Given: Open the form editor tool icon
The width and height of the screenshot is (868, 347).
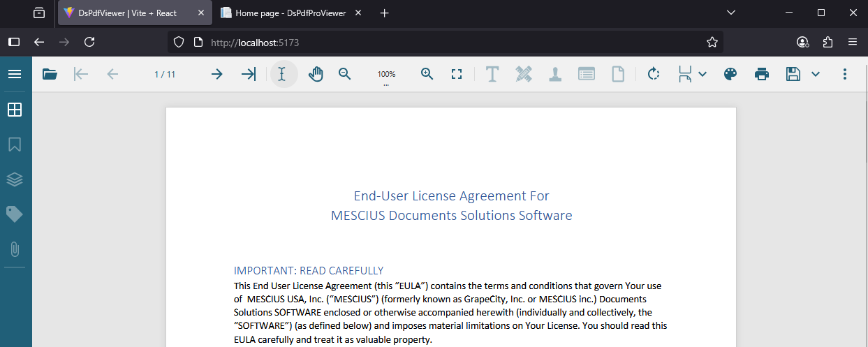Looking at the screenshot, I should coord(587,74).
